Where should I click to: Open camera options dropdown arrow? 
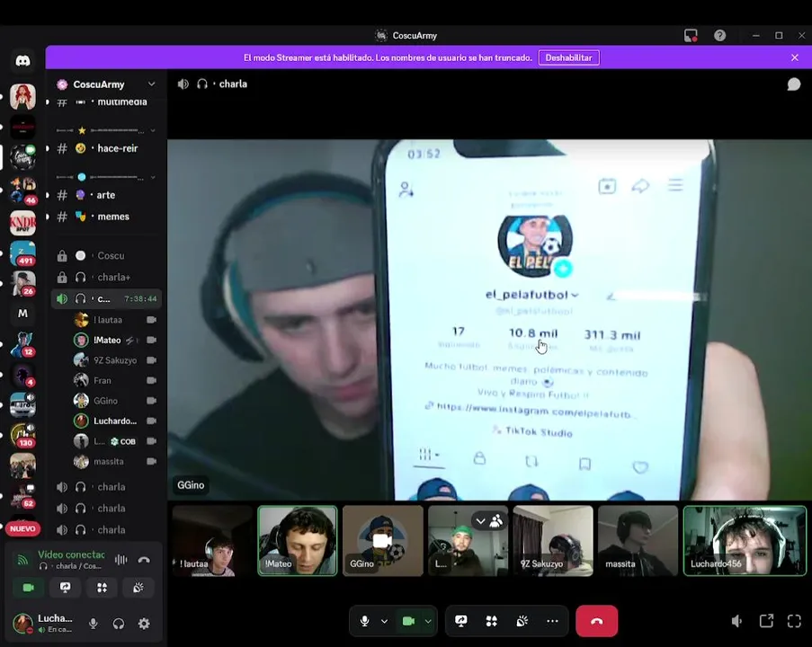[x=428, y=621]
